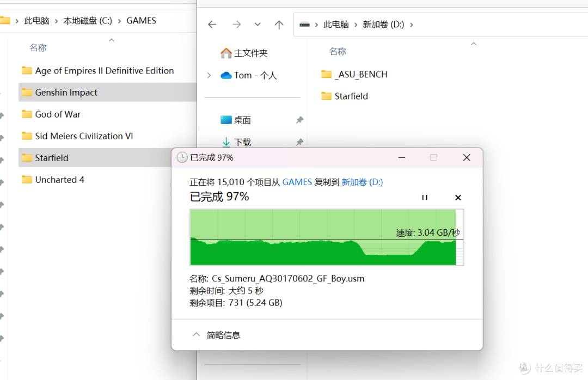Click folder icon of God of War
This screenshot has width=588, height=380.
pos(27,114)
